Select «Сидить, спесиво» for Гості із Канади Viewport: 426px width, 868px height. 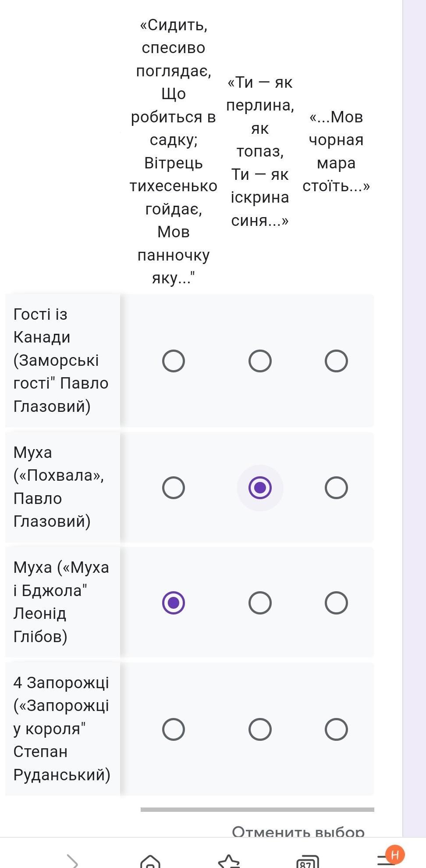coord(174,361)
